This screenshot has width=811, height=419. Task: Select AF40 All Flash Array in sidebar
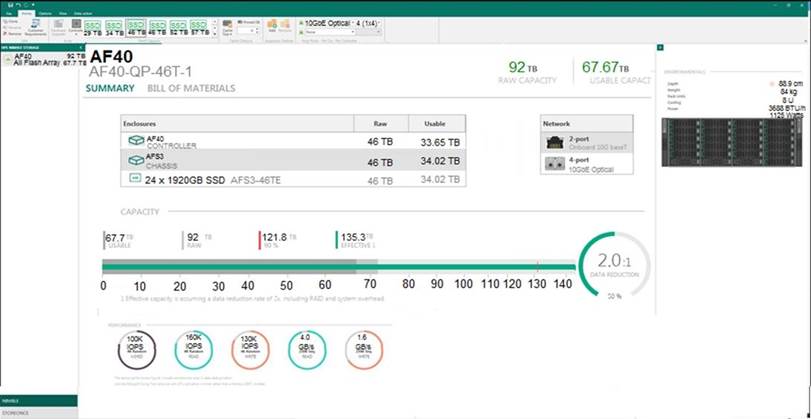pos(40,59)
